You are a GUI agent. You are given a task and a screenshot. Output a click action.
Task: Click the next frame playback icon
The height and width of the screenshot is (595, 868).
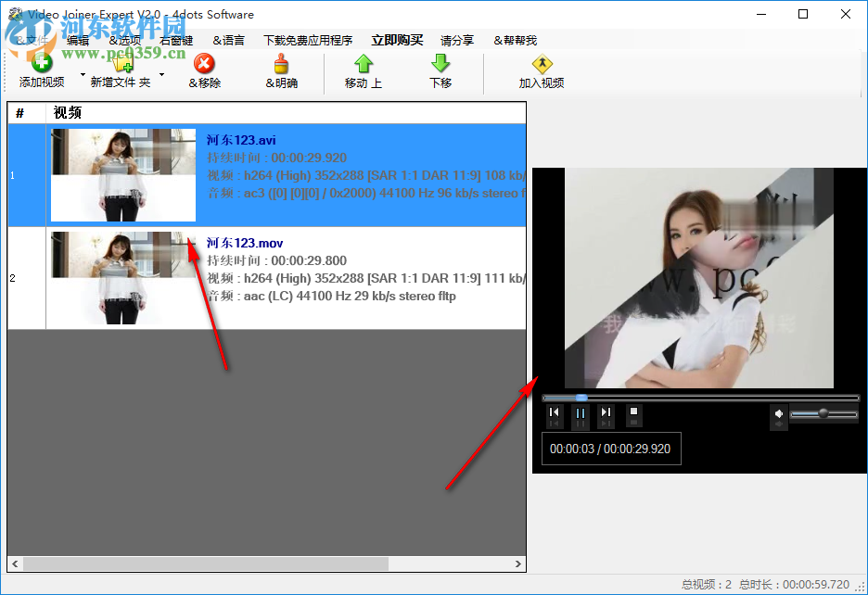pyautogui.click(x=606, y=412)
